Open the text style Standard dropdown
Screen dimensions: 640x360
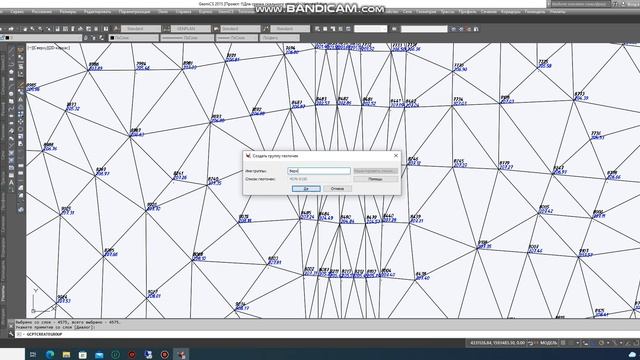click(x=141, y=29)
